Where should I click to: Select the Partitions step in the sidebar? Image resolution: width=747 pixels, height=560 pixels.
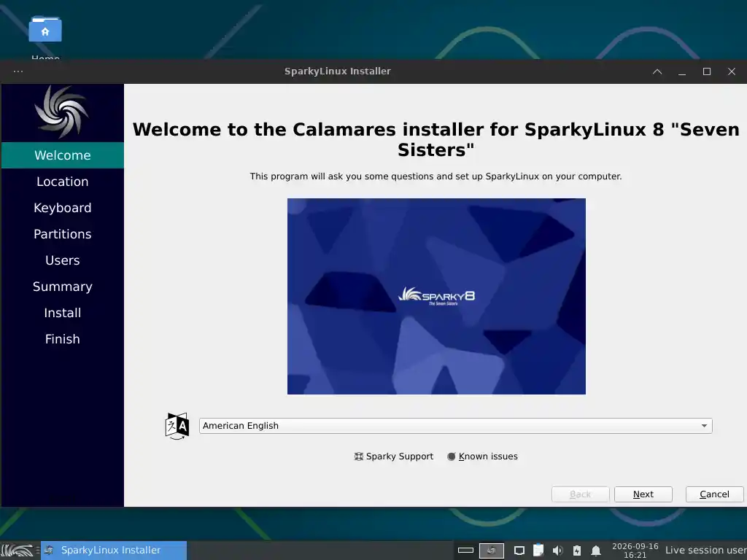pos(63,234)
